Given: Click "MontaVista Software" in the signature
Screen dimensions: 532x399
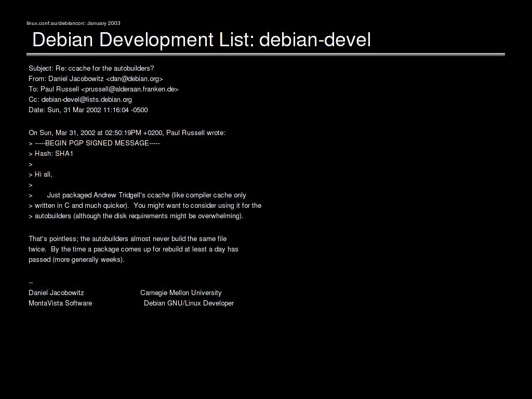Looking at the screenshot, I should pyautogui.click(x=60, y=303).
